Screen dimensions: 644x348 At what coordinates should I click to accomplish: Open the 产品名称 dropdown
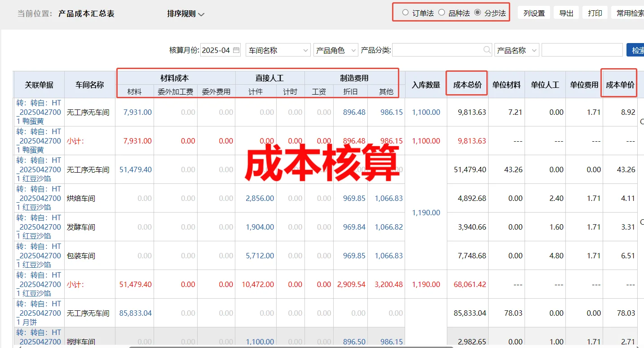click(x=516, y=50)
